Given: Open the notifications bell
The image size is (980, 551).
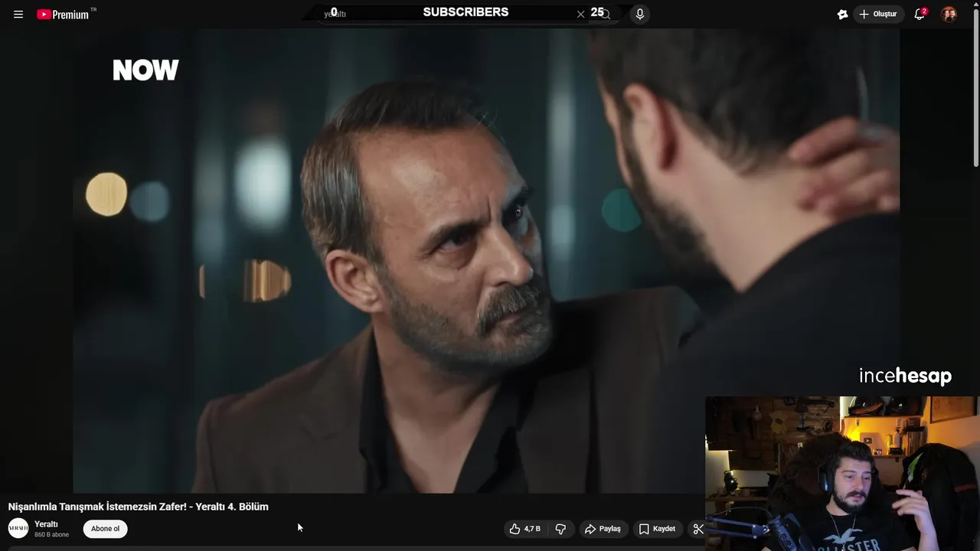Looking at the screenshot, I should 920,14.
